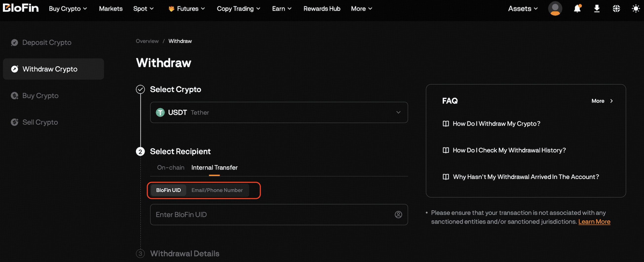Open the user profile avatar
The height and width of the screenshot is (262, 644).
[555, 8]
